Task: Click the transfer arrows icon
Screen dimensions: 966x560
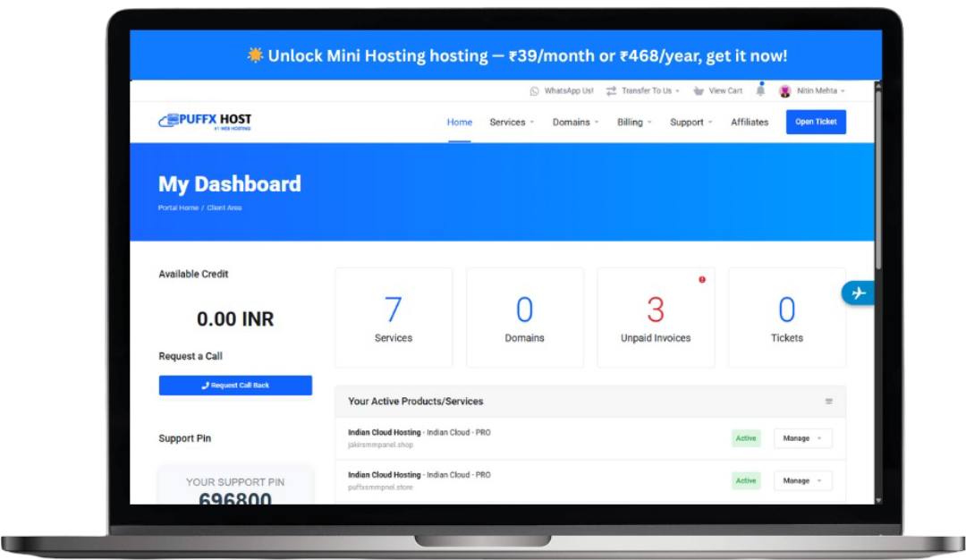Action: 611,91
